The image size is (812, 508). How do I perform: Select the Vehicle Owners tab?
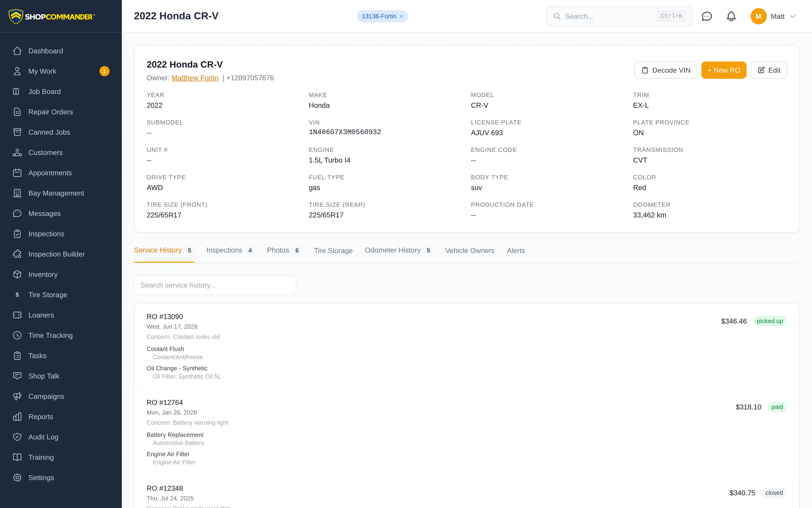[x=470, y=251]
